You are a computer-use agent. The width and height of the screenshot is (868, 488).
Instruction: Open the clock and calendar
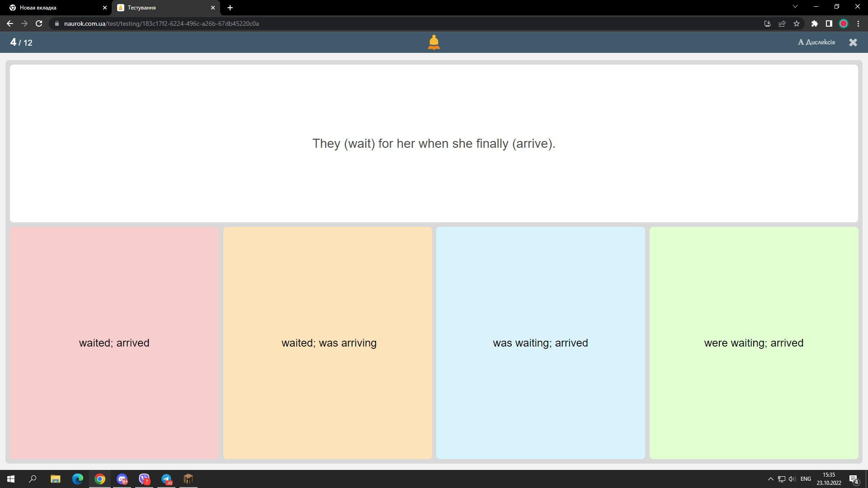pos(829,479)
